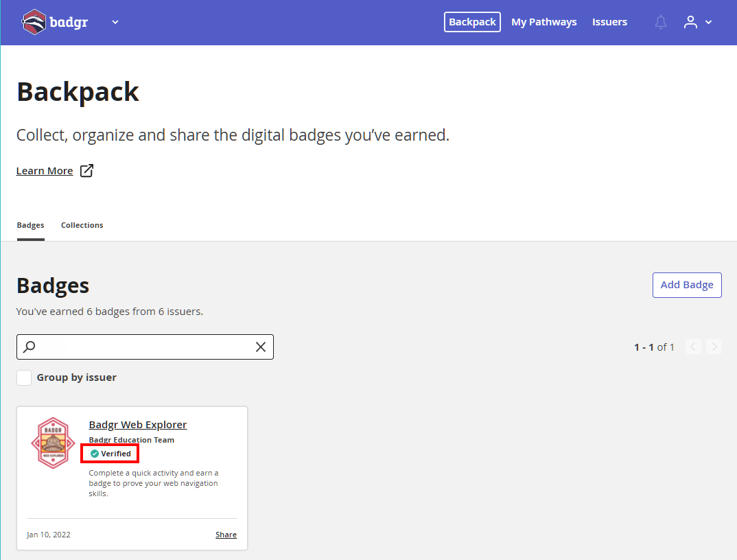Click the Badgr Web Explorer badge image
The height and width of the screenshot is (560, 737).
(53, 443)
